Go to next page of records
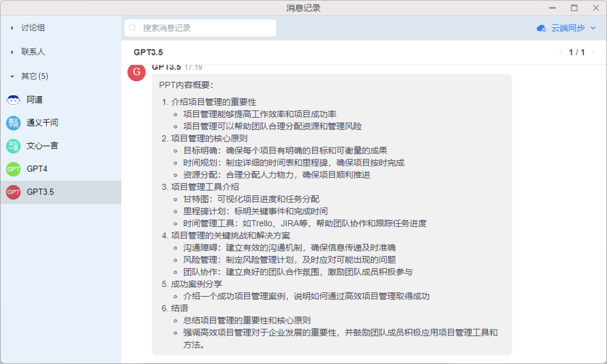 [593, 52]
